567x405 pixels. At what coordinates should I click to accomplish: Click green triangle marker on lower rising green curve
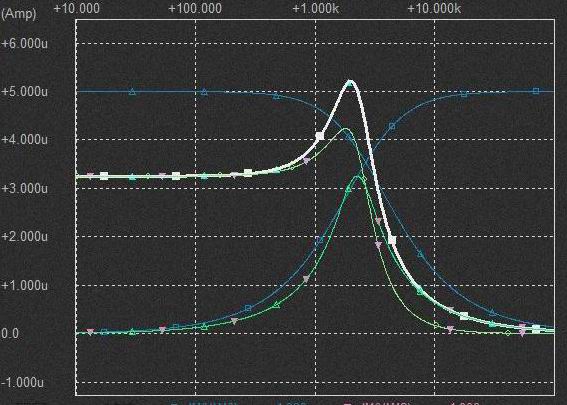[x=276, y=306]
